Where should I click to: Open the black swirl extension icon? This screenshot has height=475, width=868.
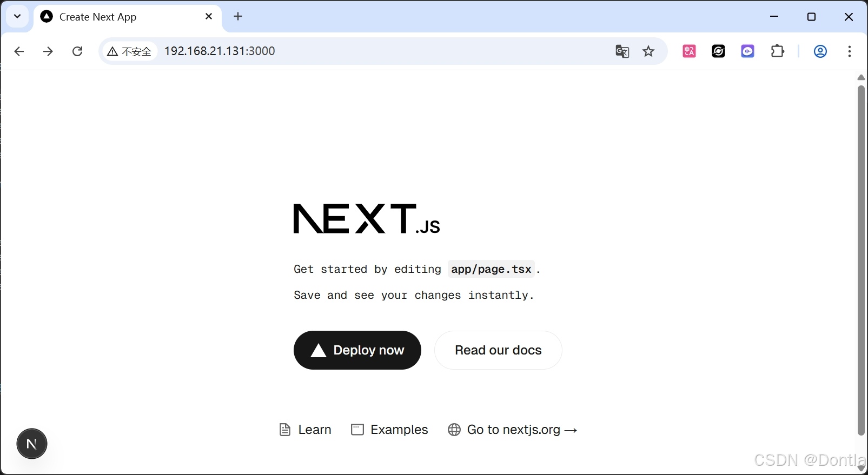click(x=718, y=51)
